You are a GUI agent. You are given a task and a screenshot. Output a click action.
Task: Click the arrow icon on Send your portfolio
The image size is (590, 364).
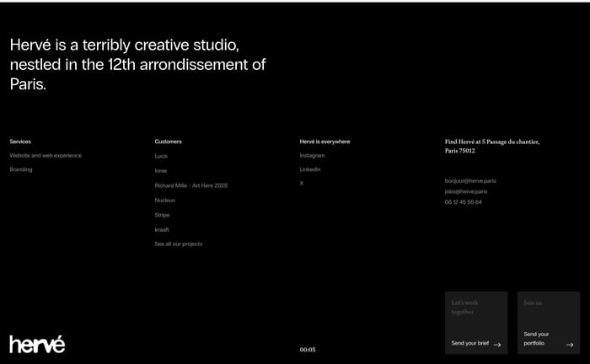pos(570,345)
